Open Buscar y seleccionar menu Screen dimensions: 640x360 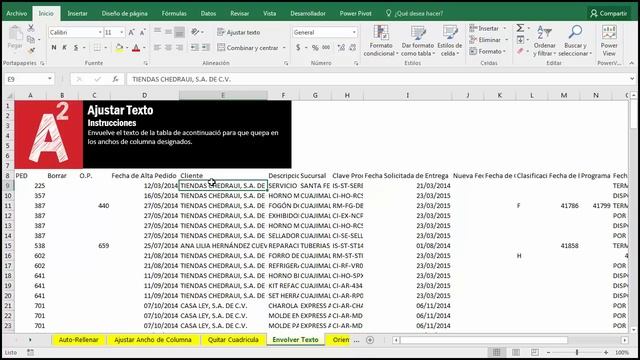coord(575,40)
